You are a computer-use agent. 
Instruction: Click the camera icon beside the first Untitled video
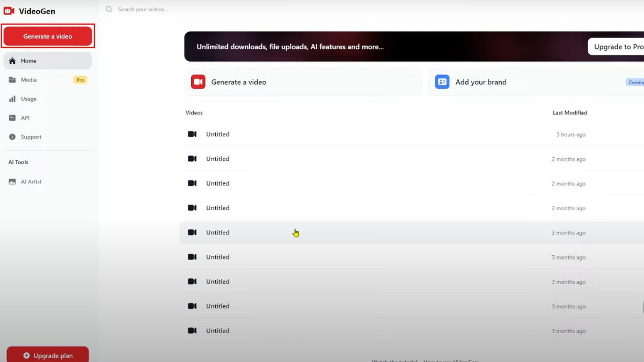192,134
